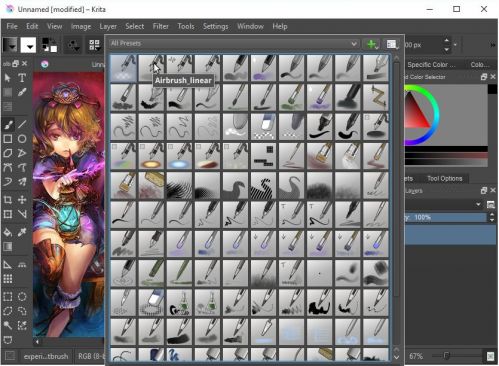Toggle the brush presets chooser button
This screenshot has width=499, height=366.
(x=94, y=45)
